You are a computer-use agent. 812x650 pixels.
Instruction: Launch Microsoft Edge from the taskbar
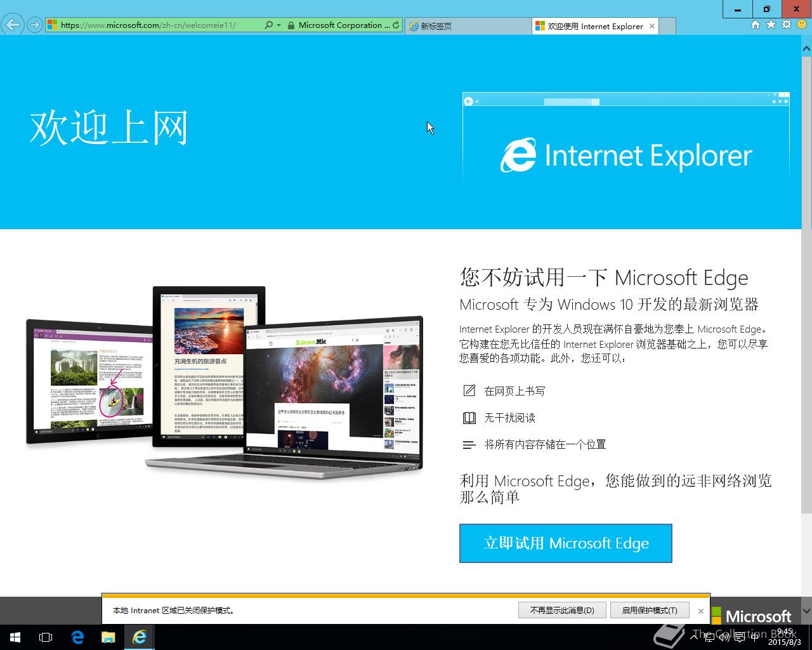[x=77, y=637]
